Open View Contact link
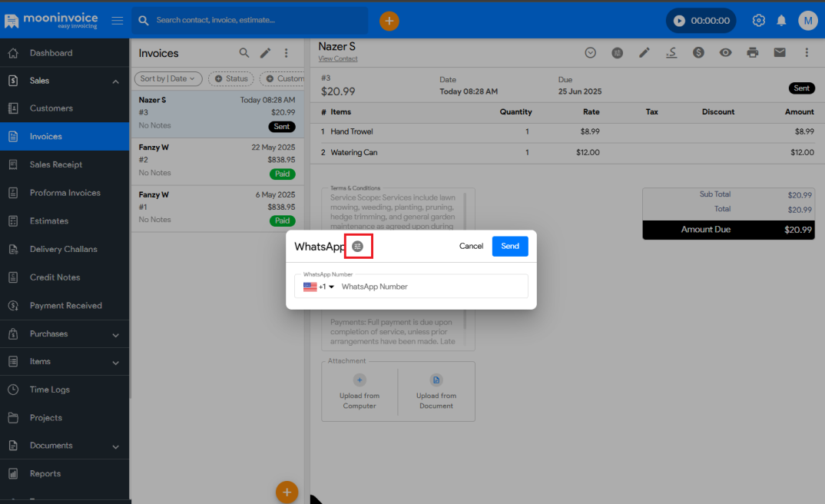Viewport: 825px width, 504px height. [338, 59]
